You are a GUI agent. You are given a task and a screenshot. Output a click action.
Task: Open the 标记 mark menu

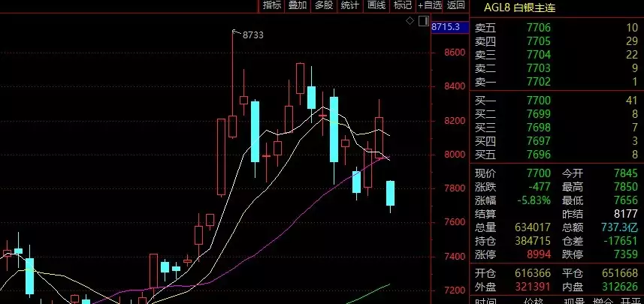tap(403, 5)
